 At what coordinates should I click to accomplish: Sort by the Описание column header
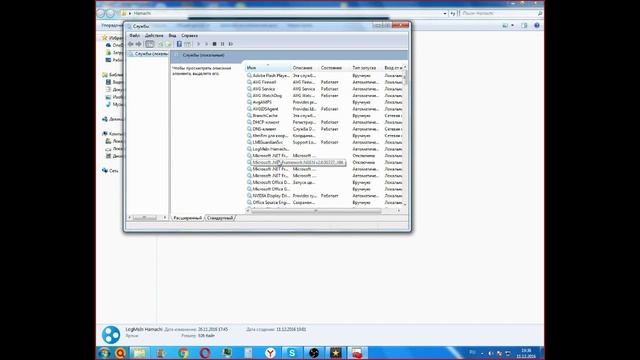pos(304,68)
